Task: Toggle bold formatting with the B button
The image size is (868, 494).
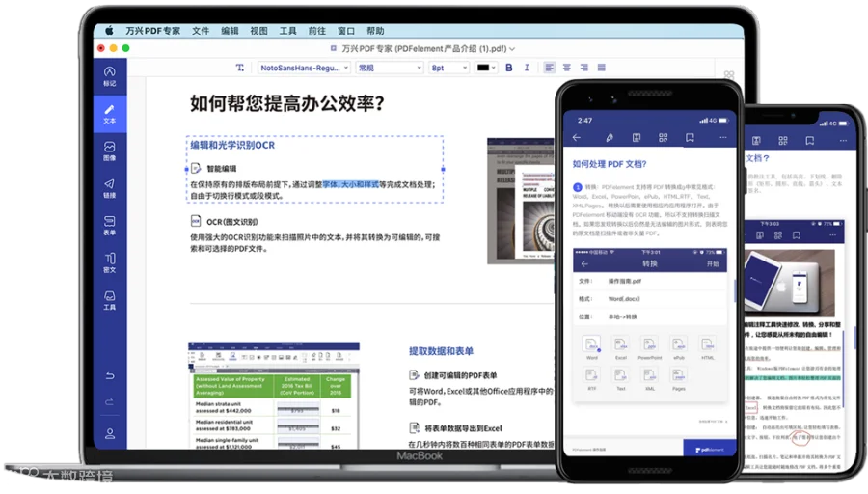Action: coord(508,68)
